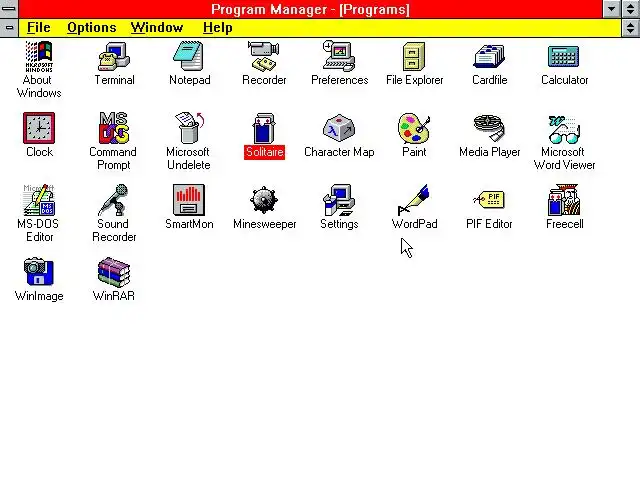Click the Program Manager restore button
Image resolution: width=640 pixels, height=480 pixels.
click(631, 9)
